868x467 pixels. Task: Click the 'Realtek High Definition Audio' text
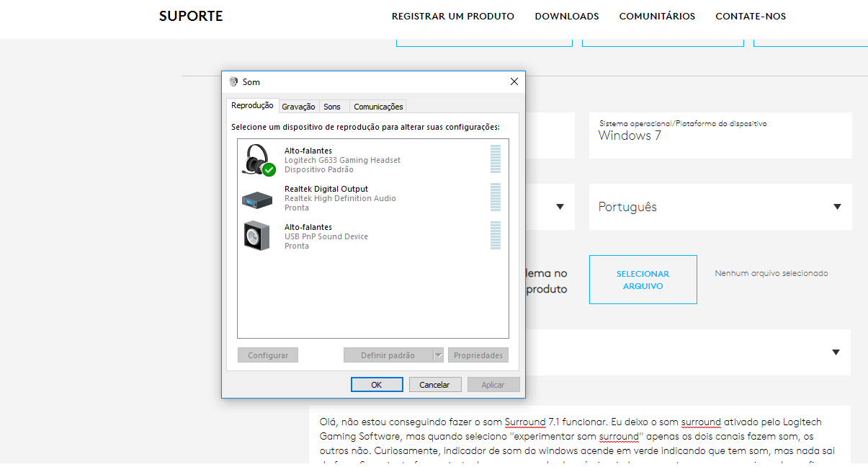340,198
